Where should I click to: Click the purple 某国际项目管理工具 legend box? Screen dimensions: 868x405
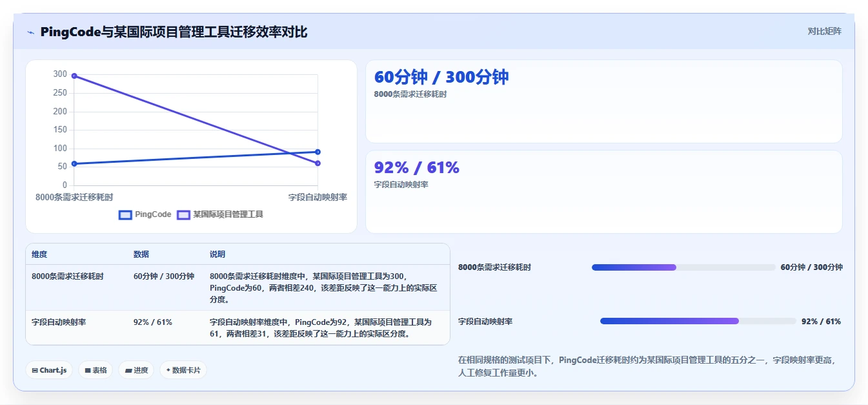183,214
